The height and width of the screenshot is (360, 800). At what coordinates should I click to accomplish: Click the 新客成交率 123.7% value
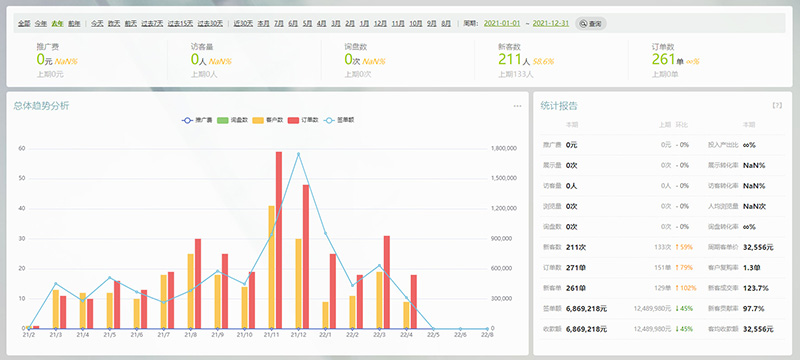tap(756, 288)
